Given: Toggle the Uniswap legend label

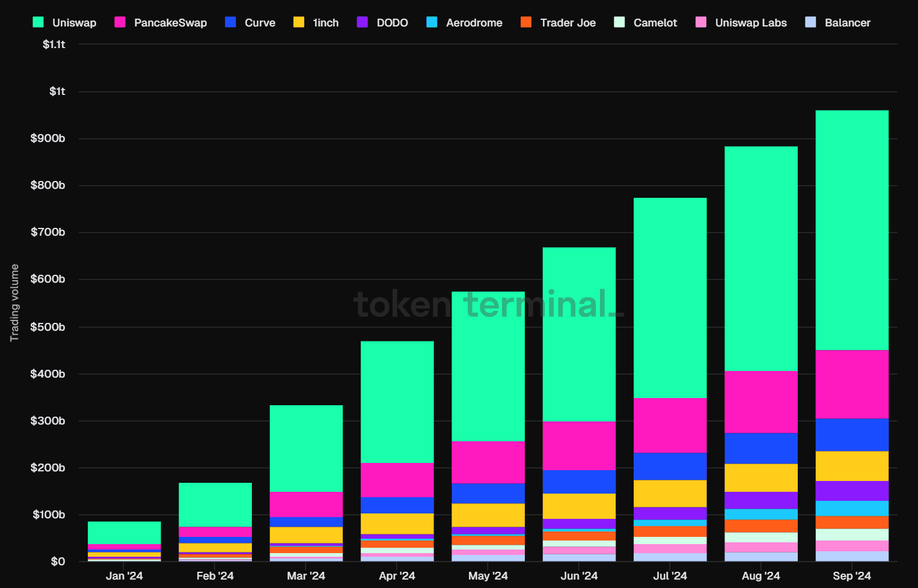Looking at the screenshot, I should pos(74,23).
